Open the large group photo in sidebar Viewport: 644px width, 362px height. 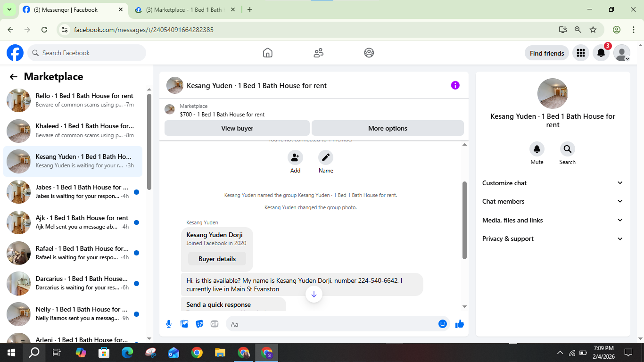[x=553, y=93]
